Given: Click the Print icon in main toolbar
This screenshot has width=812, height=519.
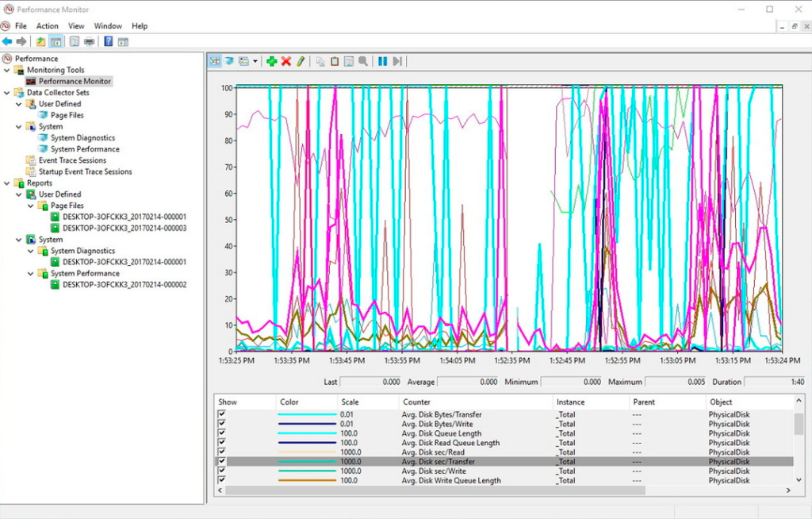Looking at the screenshot, I should click(90, 41).
